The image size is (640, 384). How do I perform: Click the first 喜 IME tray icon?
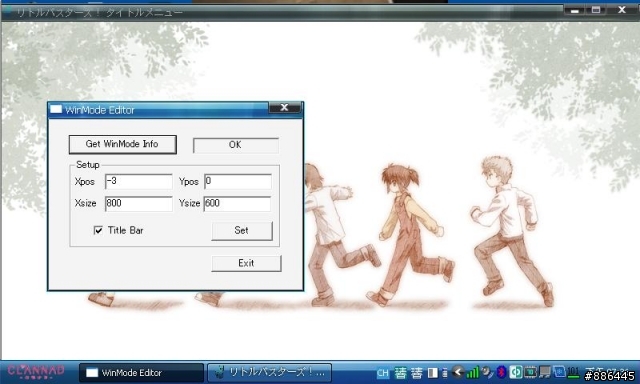point(400,373)
